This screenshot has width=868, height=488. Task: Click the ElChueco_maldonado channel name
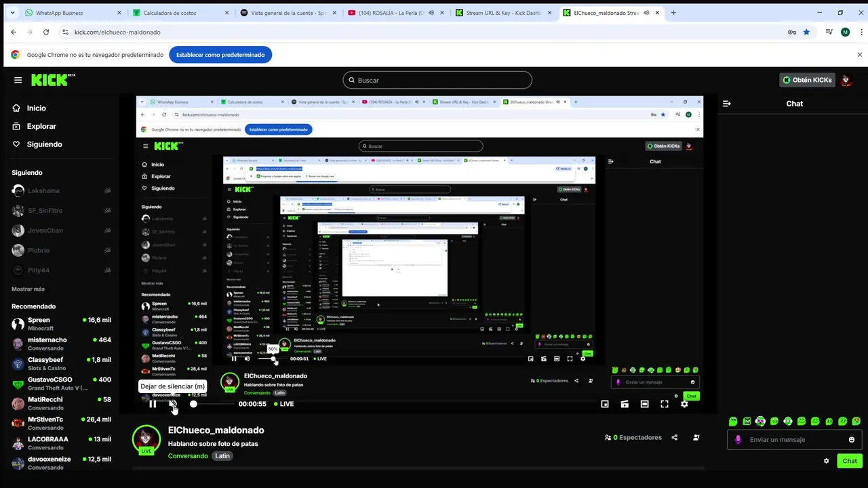click(x=216, y=430)
